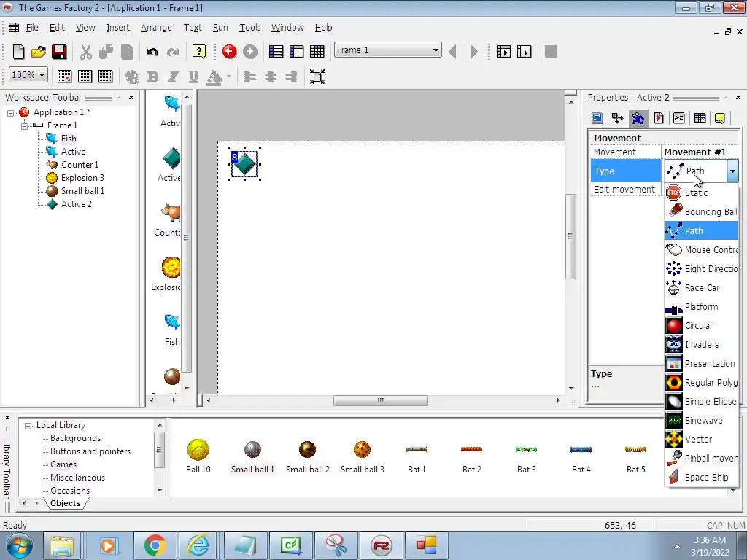Save the application with the floppy icon
This screenshot has width=747, height=560.
tap(59, 52)
